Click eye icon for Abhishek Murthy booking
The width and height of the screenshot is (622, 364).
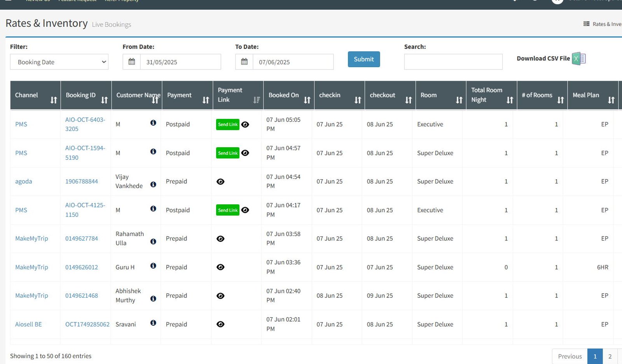point(220,296)
